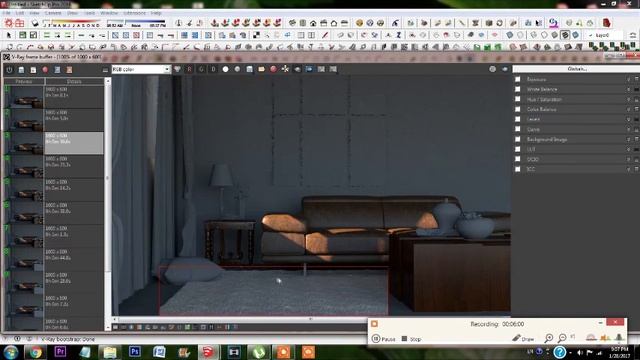This screenshot has height=360, width=640.
Task: Click the red dot icon in history toolbar
Action: coord(45,70)
